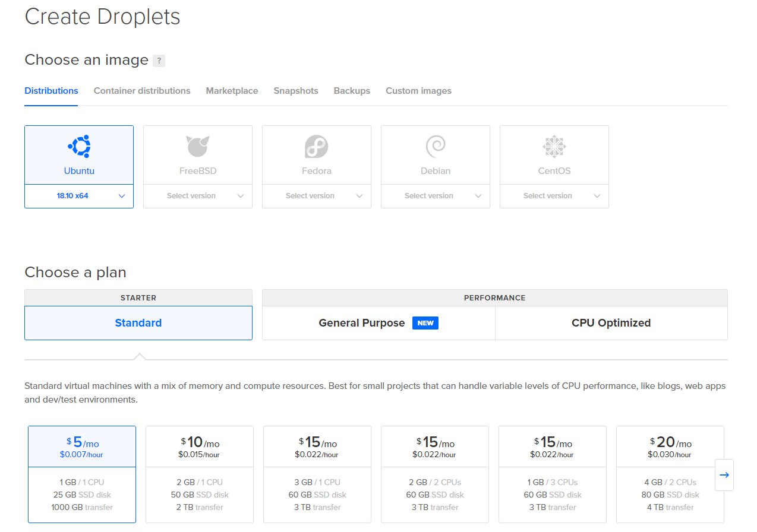
Task: Click the STARTER section header
Action: 138,298
